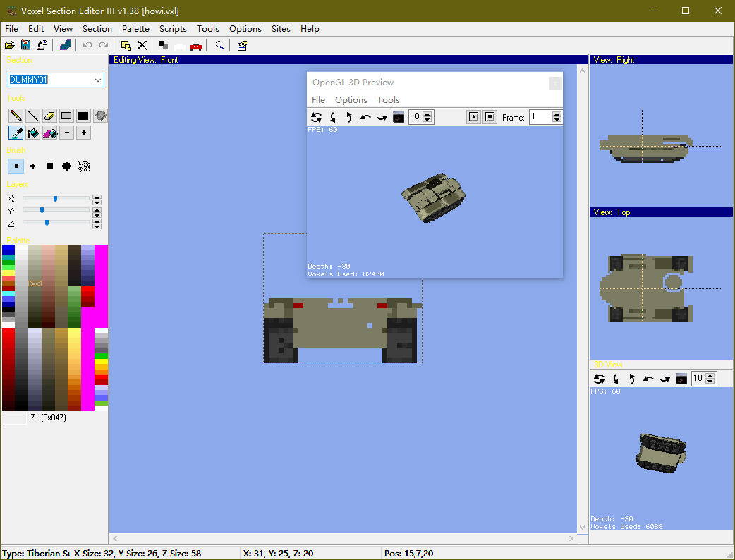Viewport: 735px width, 560px height.
Task: Click the grayed-out globe tool
Action: pyautogui.click(x=100, y=115)
